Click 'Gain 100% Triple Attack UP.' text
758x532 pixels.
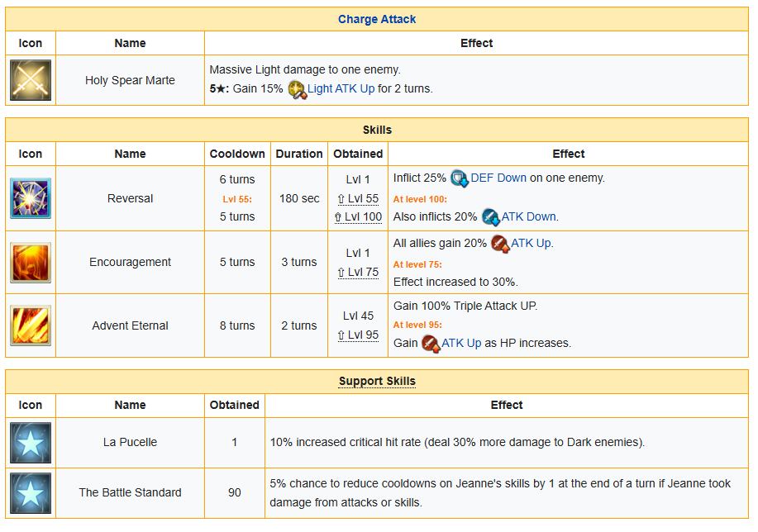[x=465, y=306]
